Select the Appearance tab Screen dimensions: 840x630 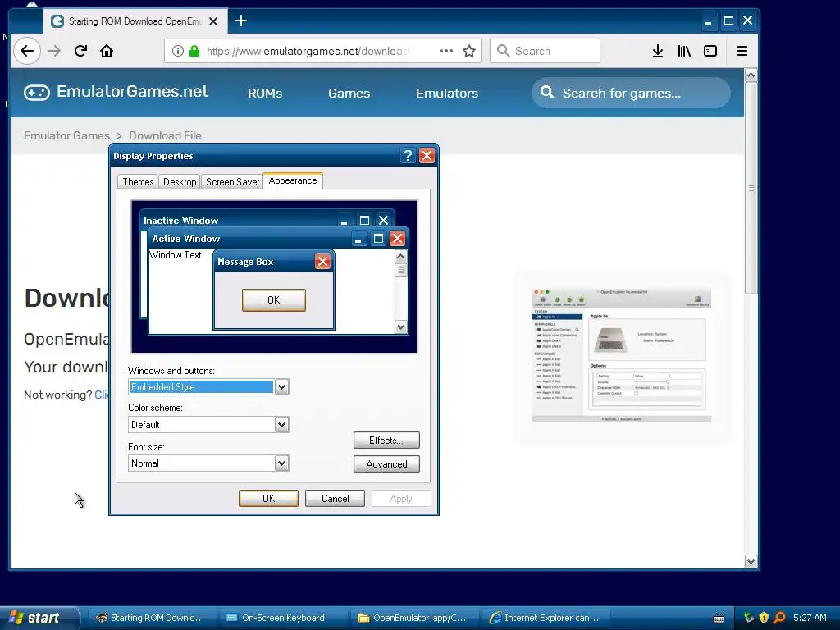[x=293, y=180]
